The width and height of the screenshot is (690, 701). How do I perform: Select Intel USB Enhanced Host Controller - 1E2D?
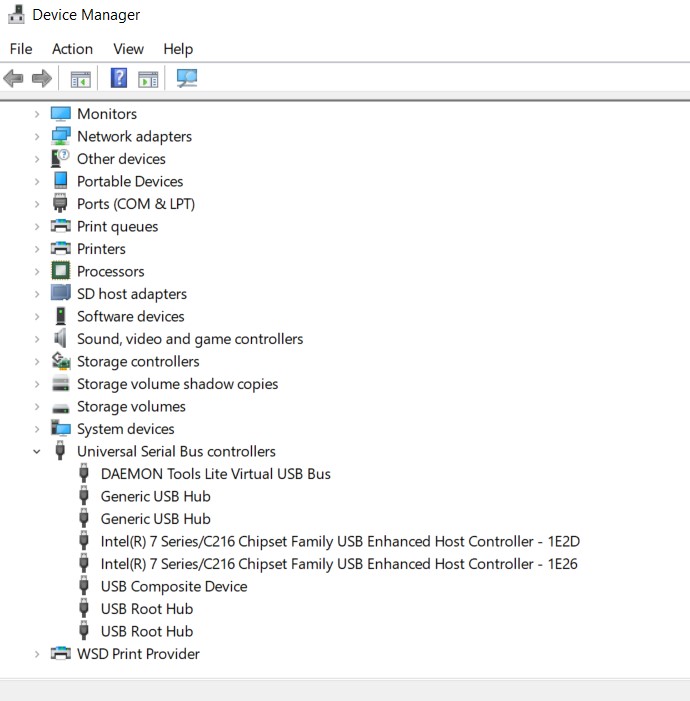340,541
